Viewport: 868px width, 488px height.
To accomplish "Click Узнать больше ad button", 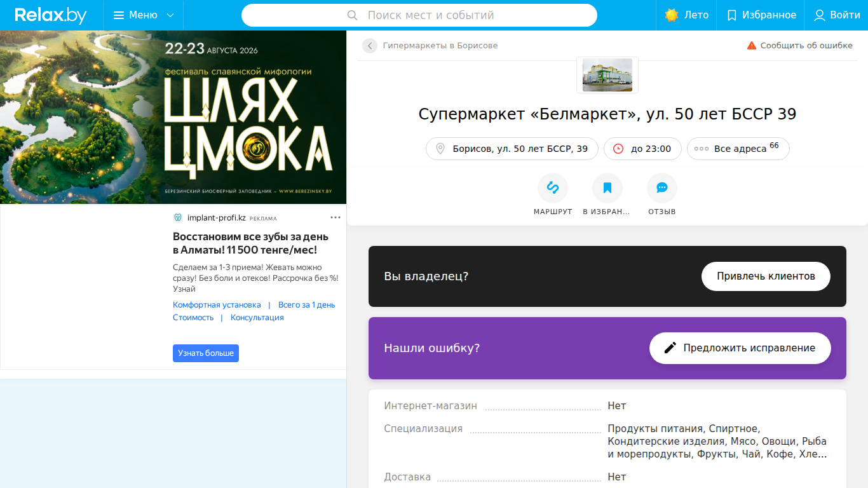I will (x=206, y=353).
